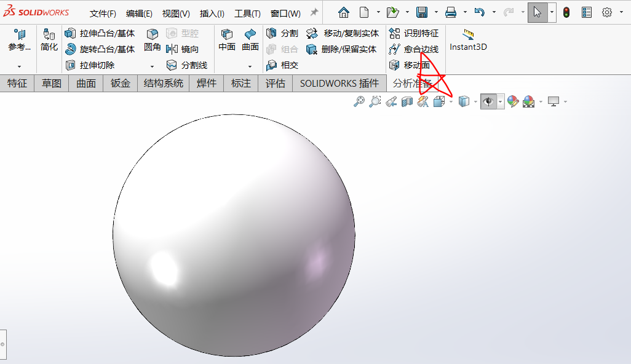This screenshot has width=631, height=364.
Task: Switch to the 草图 (Sketch) tab
Action: 50,83
